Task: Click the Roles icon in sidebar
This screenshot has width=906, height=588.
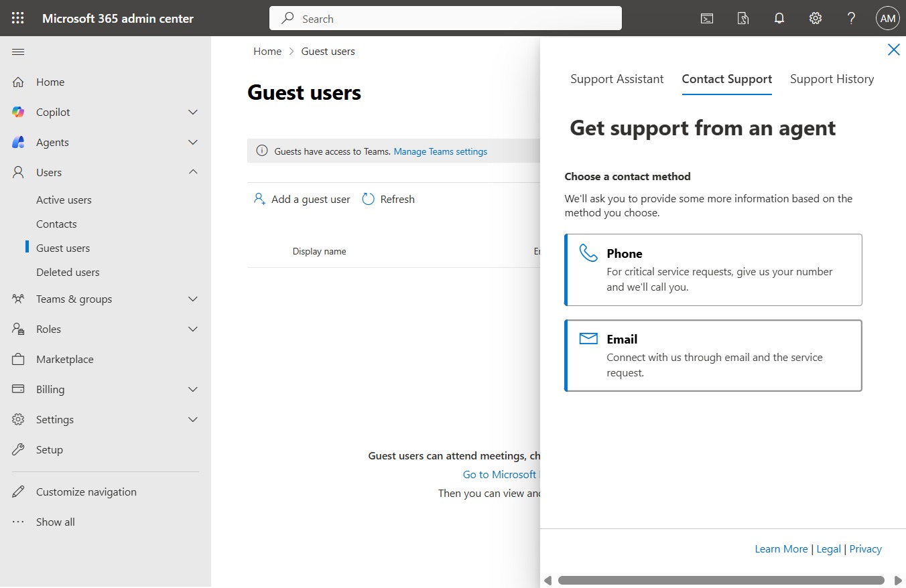Action: (x=18, y=329)
